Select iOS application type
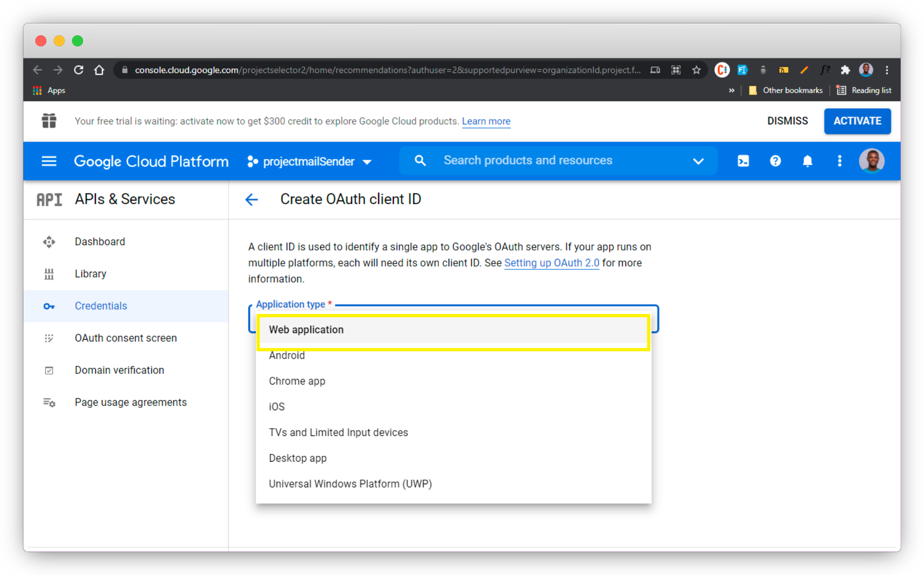The image size is (924, 575). (454, 407)
